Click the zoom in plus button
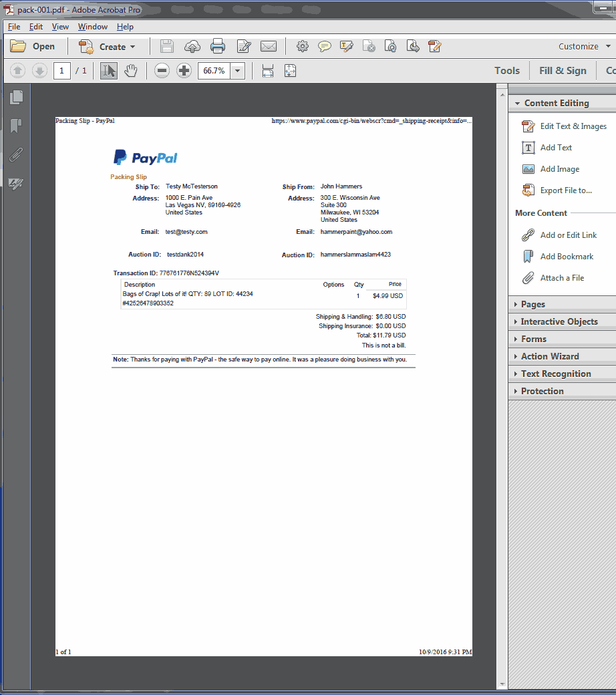Viewport: 616px width, 695px height. (184, 70)
